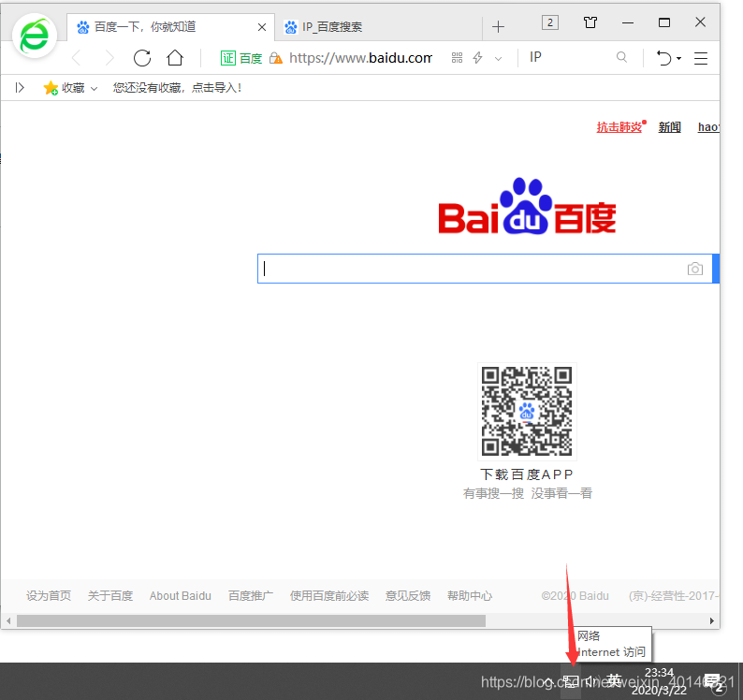This screenshot has width=743, height=700.
Task: Expand the address bar dropdown chevron
Action: [498, 59]
